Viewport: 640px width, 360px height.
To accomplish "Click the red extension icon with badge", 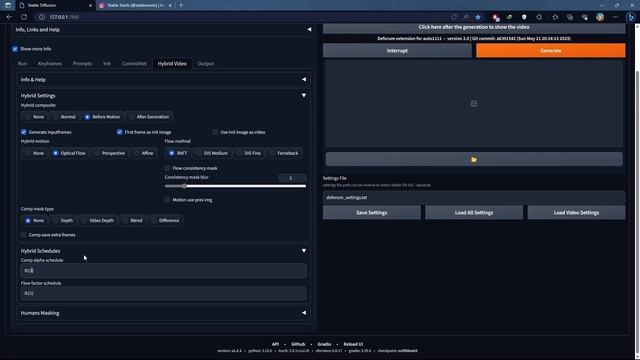I will pyautogui.click(x=495, y=17).
